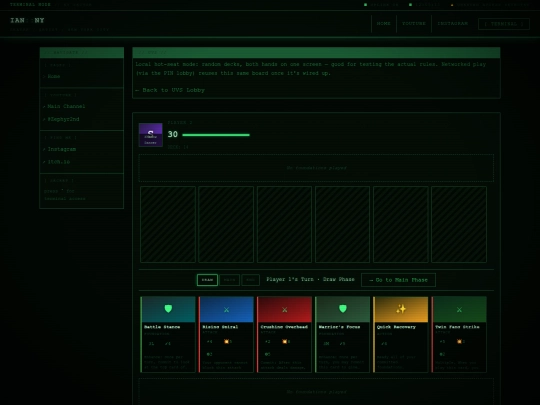Select the red Crushing Overhead attack card
The width and height of the screenshot is (540, 405).
[284, 334]
